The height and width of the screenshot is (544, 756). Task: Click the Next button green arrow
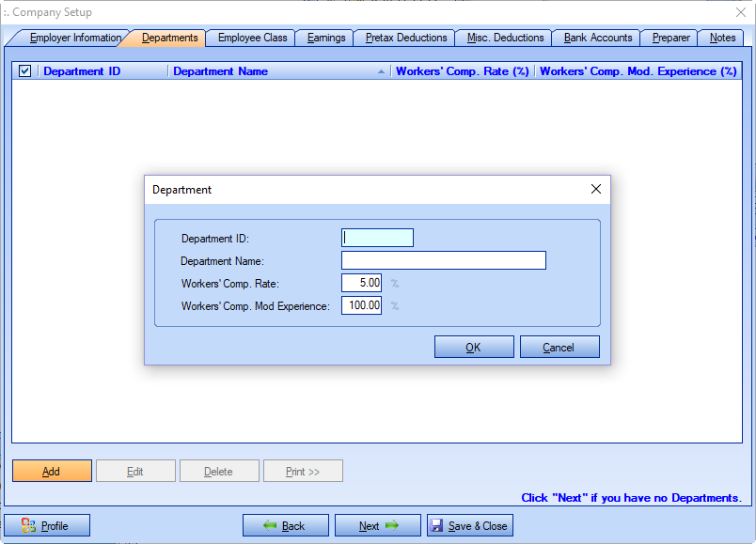[x=392, y=526]
